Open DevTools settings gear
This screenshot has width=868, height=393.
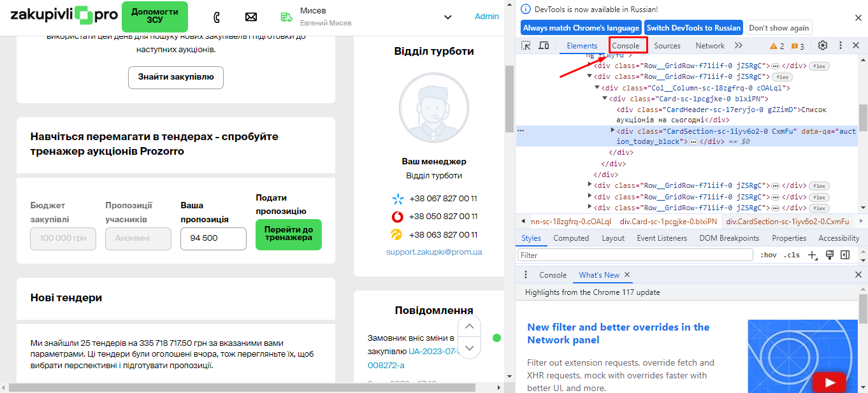tap(823, 46)
